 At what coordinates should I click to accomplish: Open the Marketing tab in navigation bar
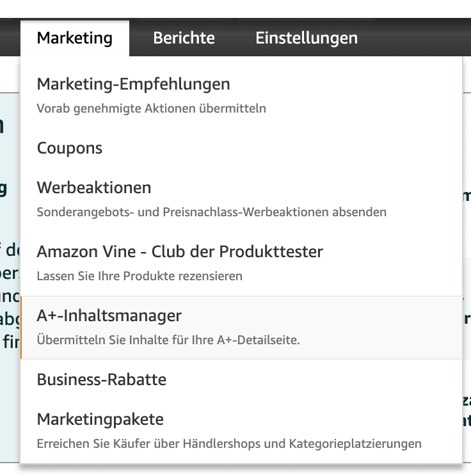pos(75,38)
